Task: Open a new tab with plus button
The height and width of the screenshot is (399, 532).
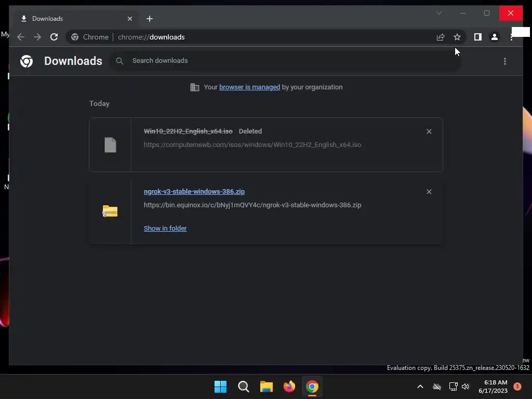Action: tap(150, 19)
